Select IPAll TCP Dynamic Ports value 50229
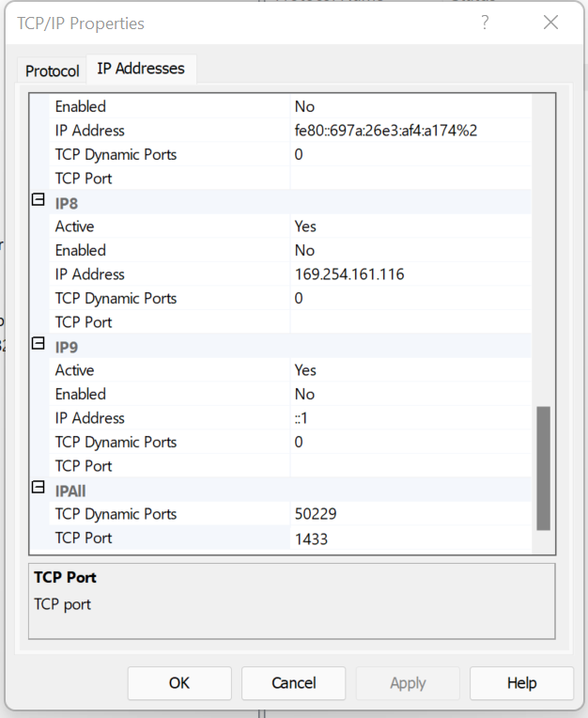The width and height of the screenshot is (588, 718). tap(410, 514)
